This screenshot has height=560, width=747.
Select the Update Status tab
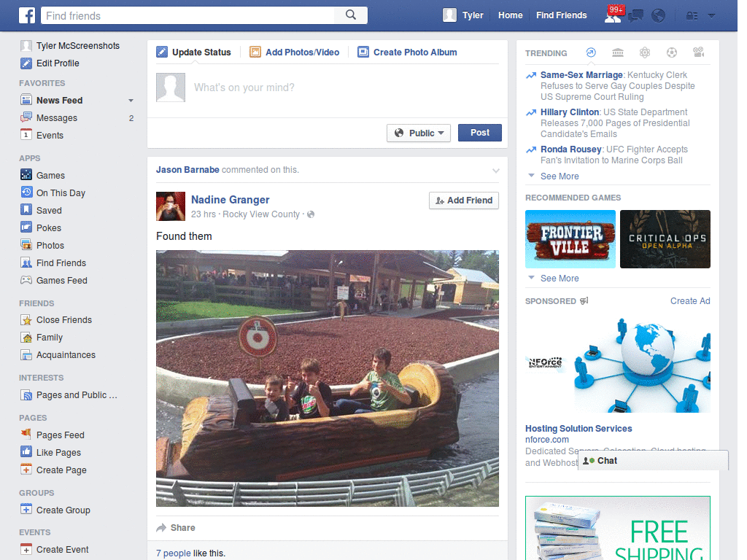point(194,52)
